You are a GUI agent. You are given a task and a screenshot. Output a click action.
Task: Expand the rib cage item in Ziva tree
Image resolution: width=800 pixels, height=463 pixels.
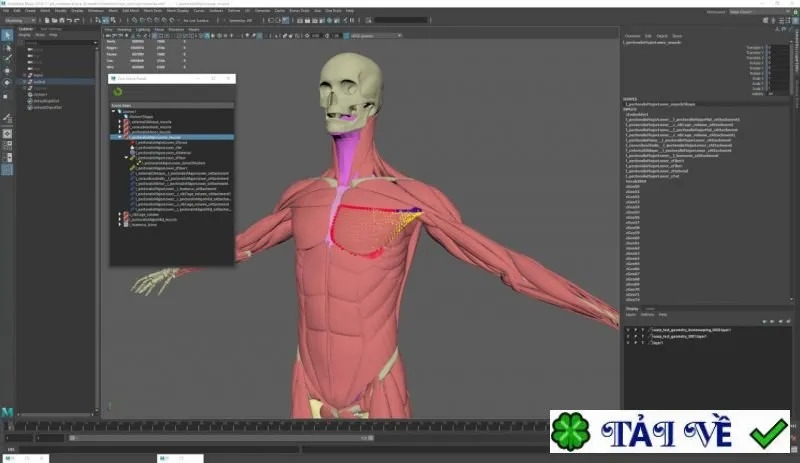tap(120, 214)
